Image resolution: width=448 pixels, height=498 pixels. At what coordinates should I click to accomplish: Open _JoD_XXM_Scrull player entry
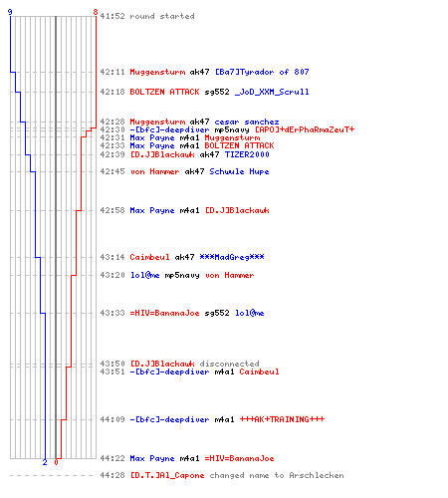pos(272,92)
